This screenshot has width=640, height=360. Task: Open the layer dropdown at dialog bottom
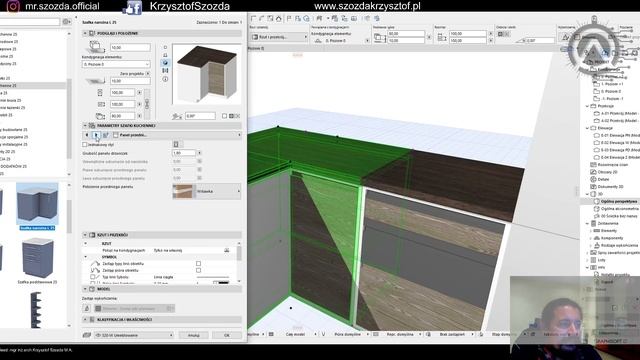pyautogui.click(x=133, y=335)
